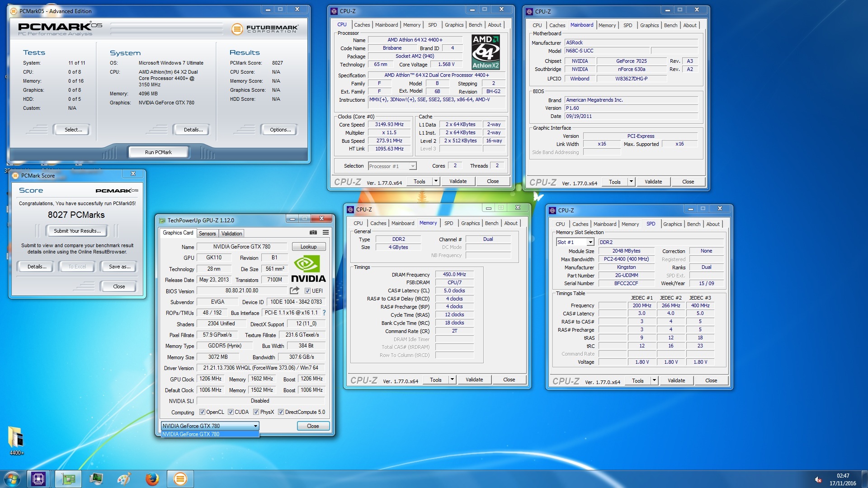Open Graphics tab in CPU-Z Memory window
This screenshot has height=488, width=868.
tap(470, 223)
